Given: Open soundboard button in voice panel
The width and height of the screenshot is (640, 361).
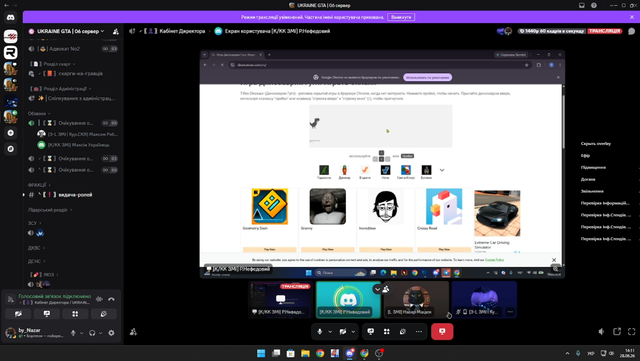Looking at the screenshot, I should click(x=103, y=314).
